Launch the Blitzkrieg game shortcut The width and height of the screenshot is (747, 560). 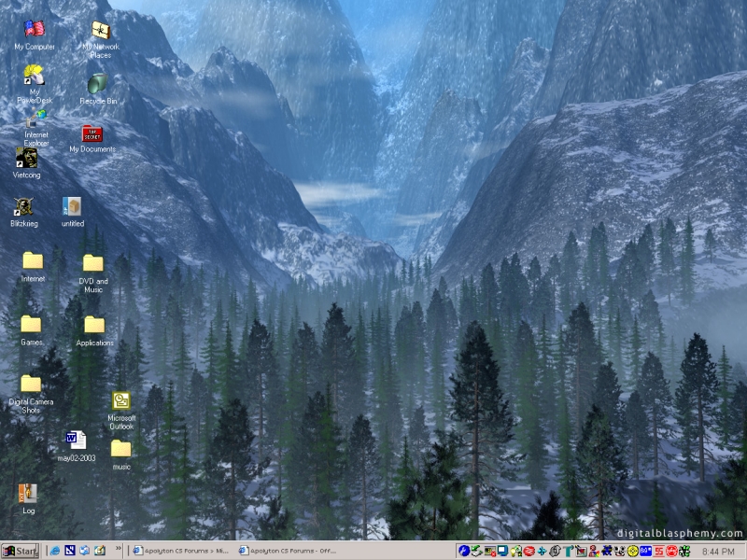(23, 207)
